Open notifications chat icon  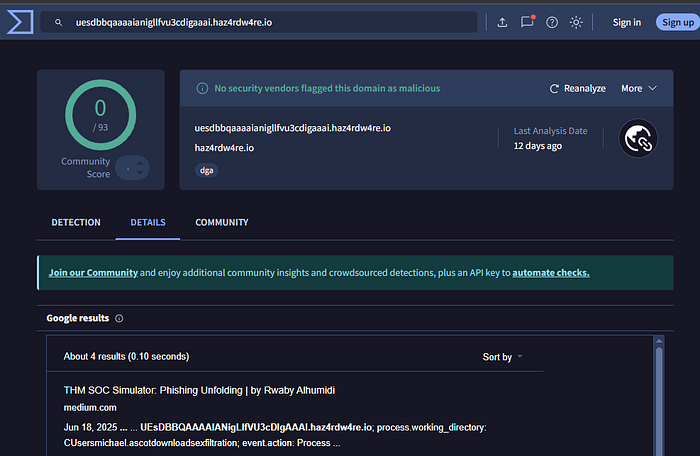(x=527, y=22)
